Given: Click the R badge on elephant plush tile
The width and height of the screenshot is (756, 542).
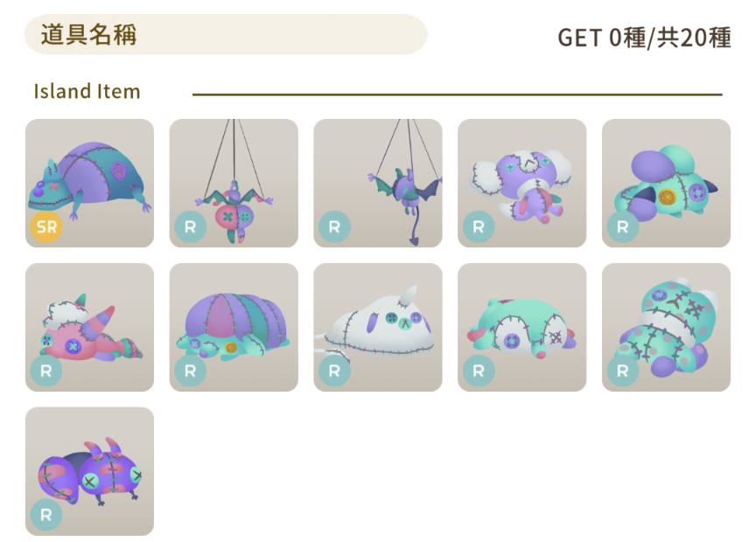Looking at the screenshot, I should (x=479, y=226).
